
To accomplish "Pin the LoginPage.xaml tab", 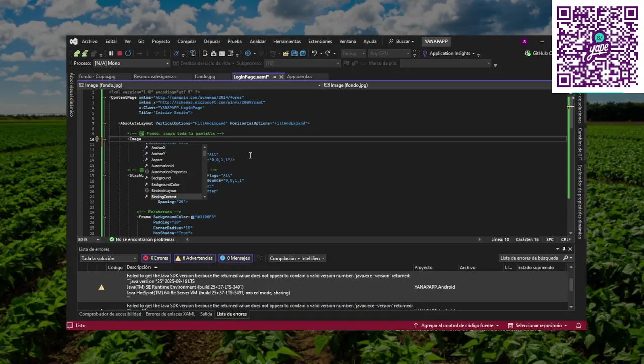I will coord(274,77).
